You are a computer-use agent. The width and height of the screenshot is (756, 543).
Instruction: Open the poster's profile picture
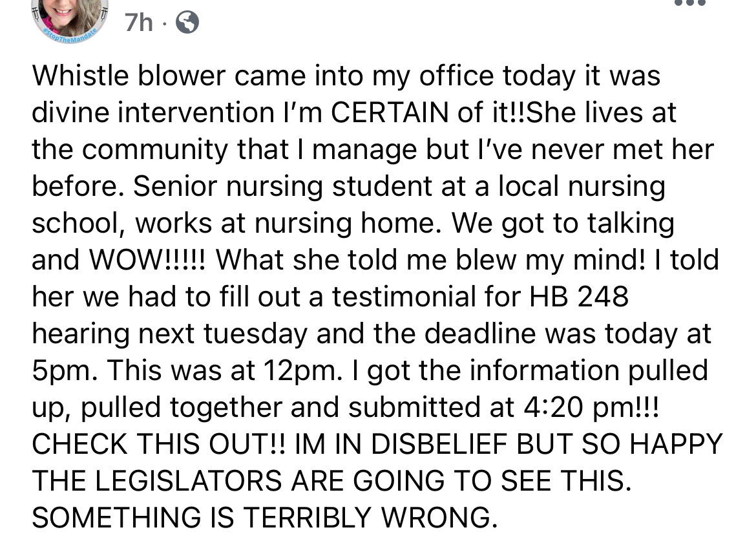coord(69,19)
